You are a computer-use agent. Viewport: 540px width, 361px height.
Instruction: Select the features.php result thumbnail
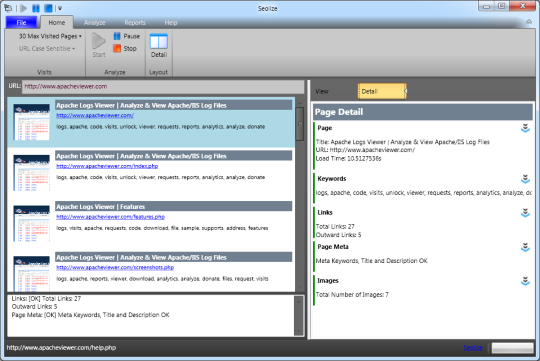[x=31, y=224]
